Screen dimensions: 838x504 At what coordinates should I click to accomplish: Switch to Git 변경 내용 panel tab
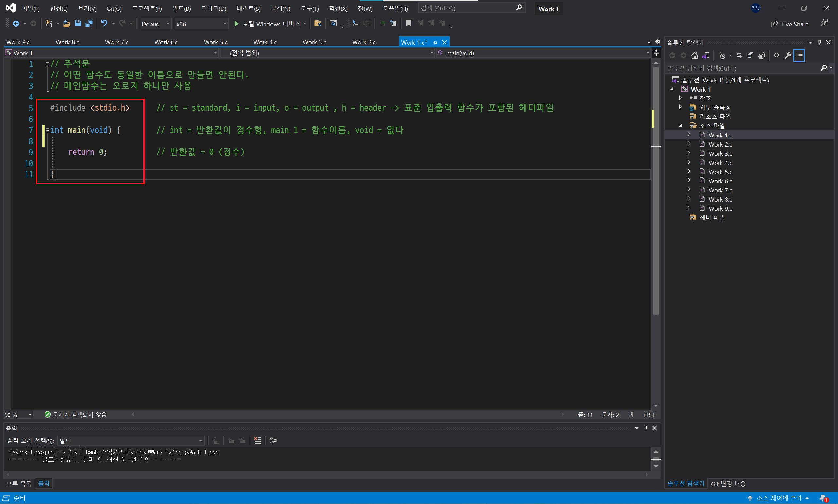tap(728, 484)
